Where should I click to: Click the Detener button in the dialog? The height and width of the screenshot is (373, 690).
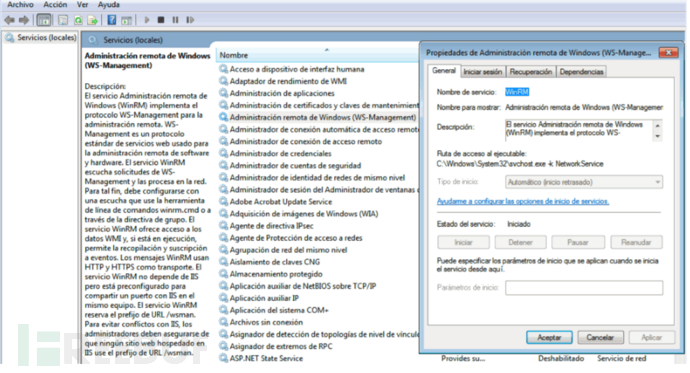pyautogui.click(x=521, y=242)
